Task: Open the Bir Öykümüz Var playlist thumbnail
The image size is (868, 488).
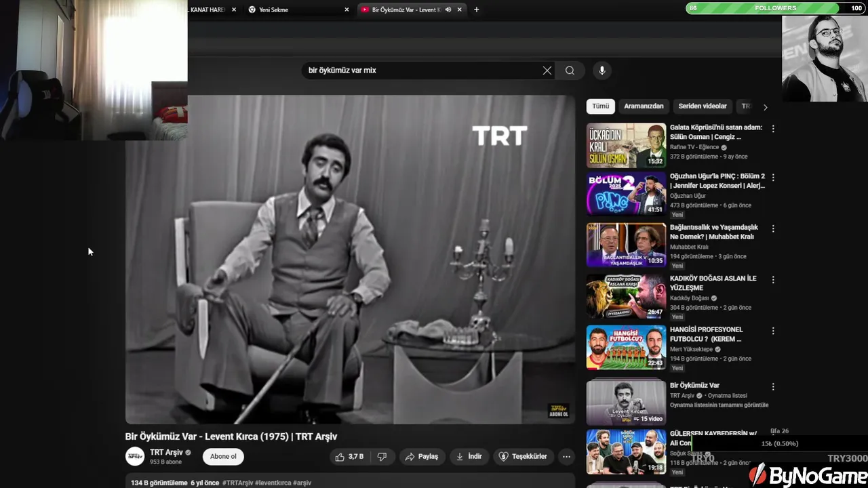Action: coord(626,403)
